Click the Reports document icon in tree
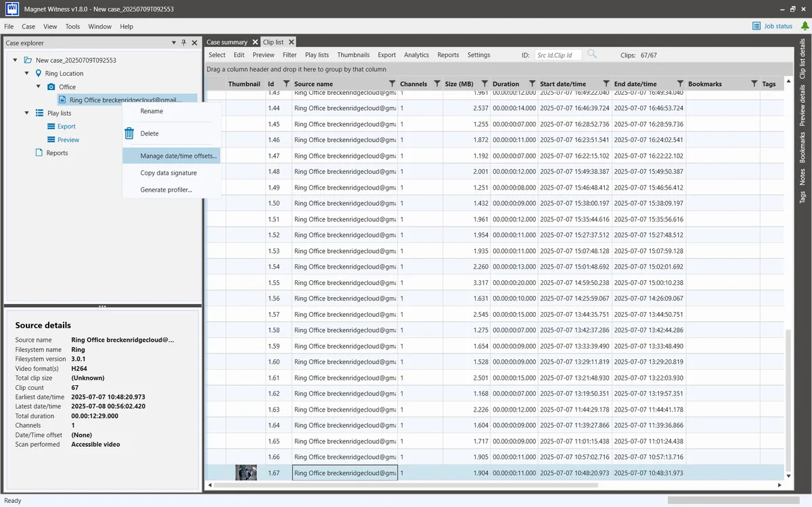 click(39, 153)
